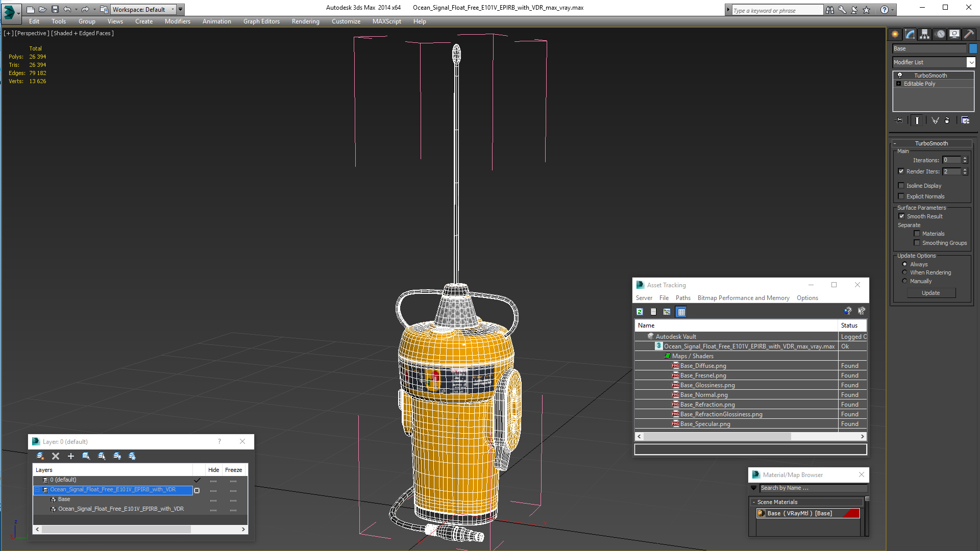Open quick access toolbar customize dropdown arrow

[180, 9]
